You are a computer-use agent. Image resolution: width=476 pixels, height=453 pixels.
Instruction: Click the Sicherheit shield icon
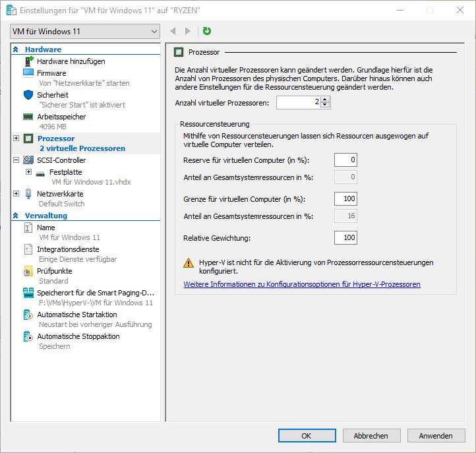pos(28,95)
